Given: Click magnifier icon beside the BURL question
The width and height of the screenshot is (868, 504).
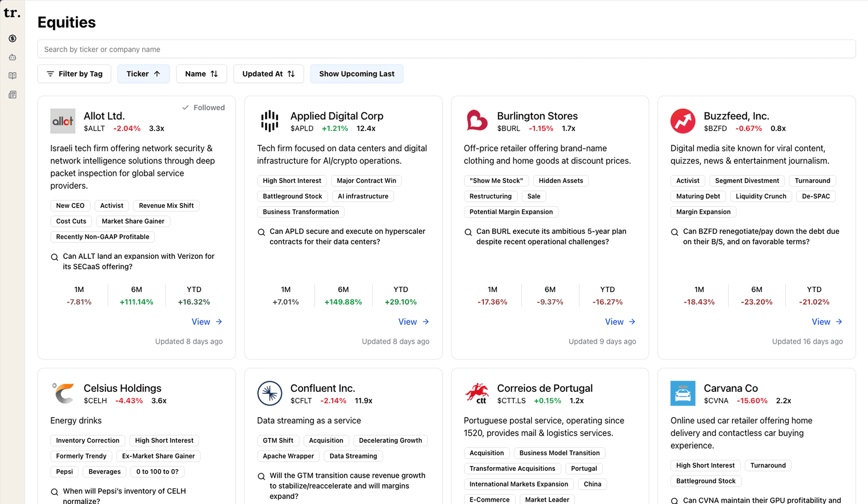Looking at the screenshot, I should click(x=468, y=232).
